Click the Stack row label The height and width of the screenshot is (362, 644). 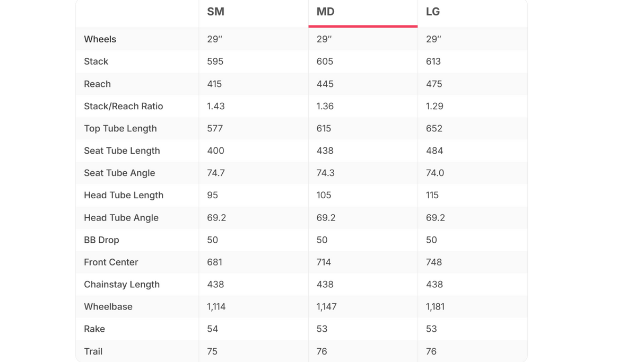tap(96, 61)
